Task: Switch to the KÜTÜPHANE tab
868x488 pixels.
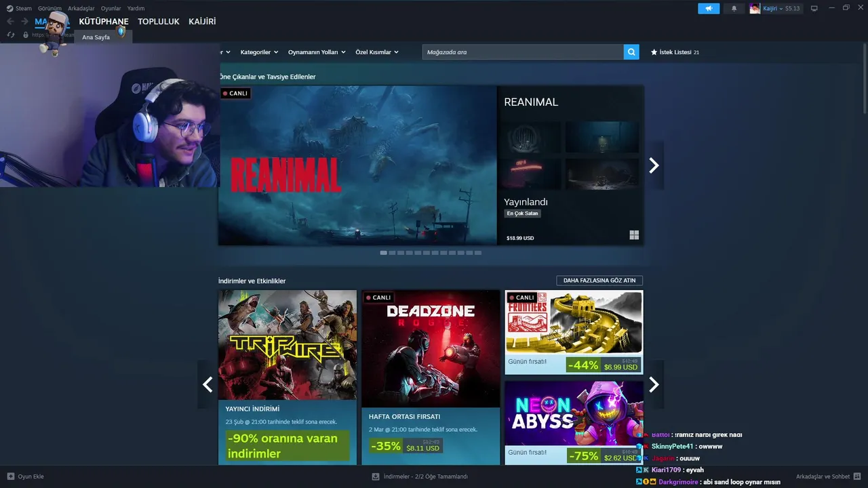Action: click(x=104, y=22)
